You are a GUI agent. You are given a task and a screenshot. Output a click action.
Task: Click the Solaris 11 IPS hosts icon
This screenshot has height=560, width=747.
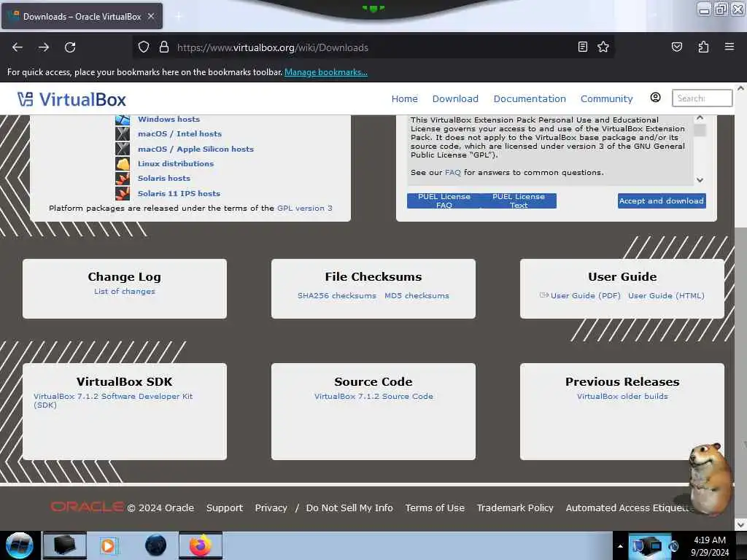point(123,193)
